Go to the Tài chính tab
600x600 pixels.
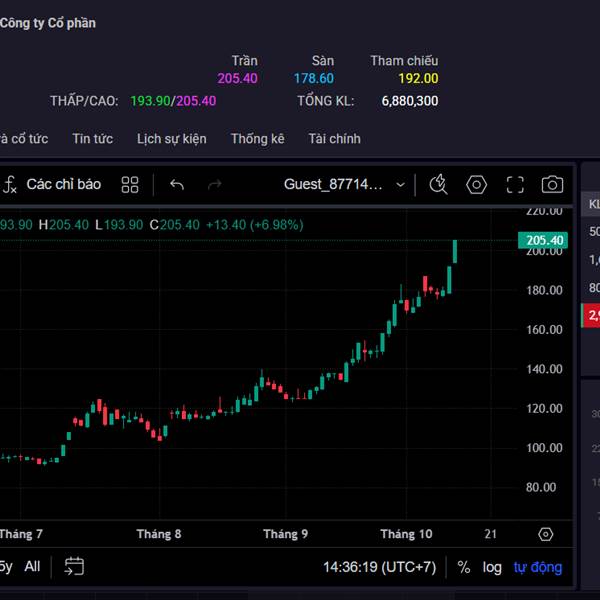[x=334, y=139]
